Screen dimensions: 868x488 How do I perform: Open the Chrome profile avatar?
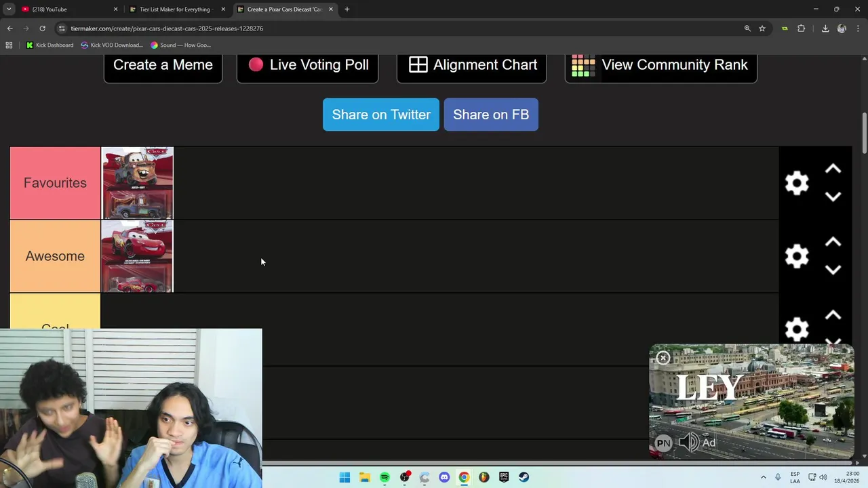click(842, 28)
